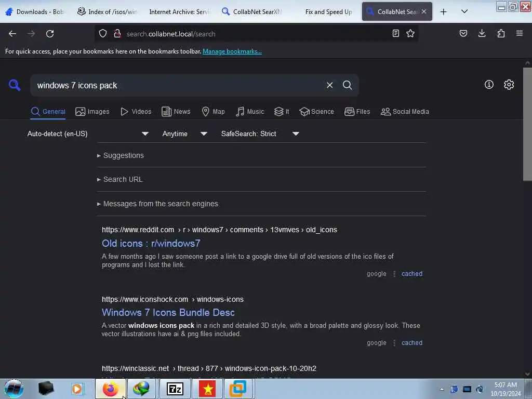Open cached link for reddit result
Viewport: 532px width, 399px height.
(x=412, y=273)
